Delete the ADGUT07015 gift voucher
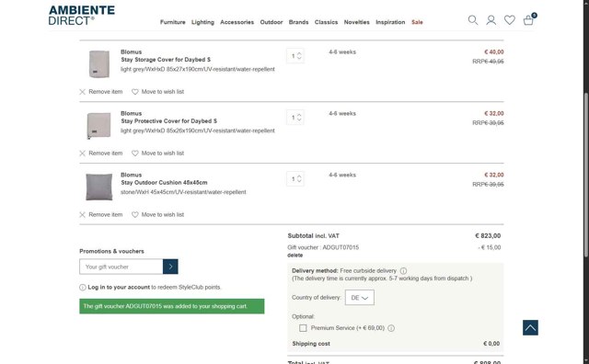The width and height of the screenshot is (589, 364). click(294, 256)
